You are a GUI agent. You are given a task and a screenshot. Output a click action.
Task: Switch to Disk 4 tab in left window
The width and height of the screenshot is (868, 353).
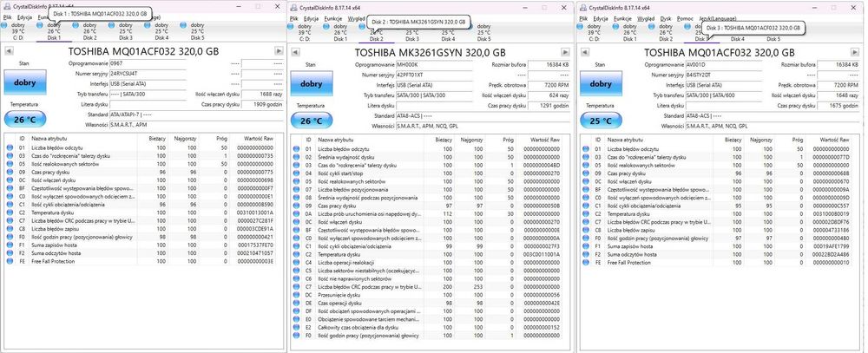point(161,31)
